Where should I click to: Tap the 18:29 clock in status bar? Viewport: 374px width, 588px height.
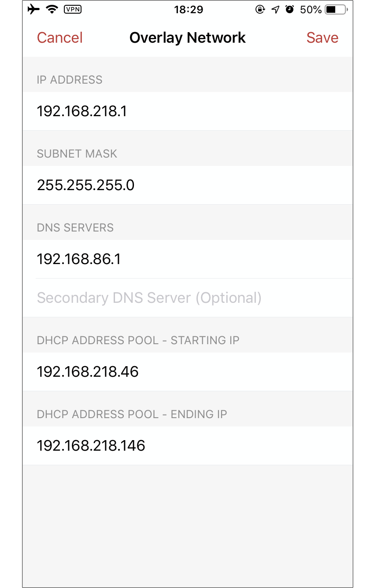[x=189, y=9]
